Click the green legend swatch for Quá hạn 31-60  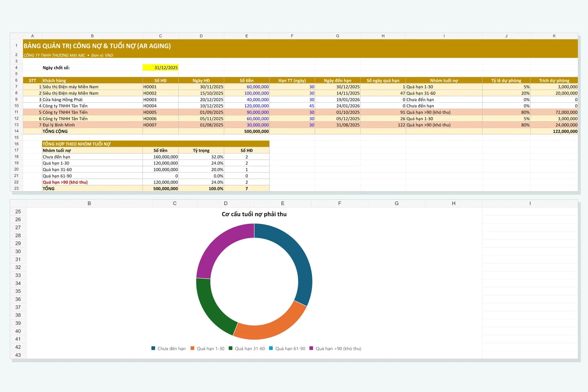tap(231, 348)
